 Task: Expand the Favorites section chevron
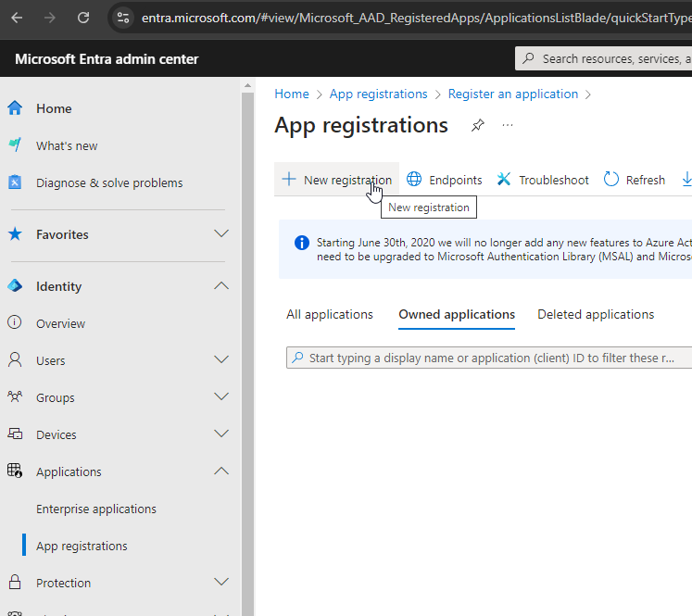(x=221, y=233)
